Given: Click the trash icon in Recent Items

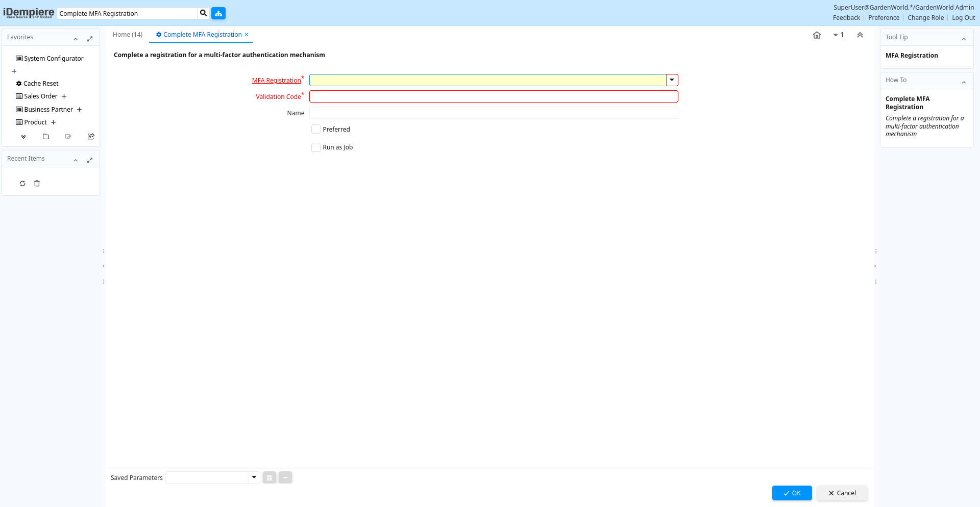Looking at the screenshot, I should [x=37, y=184].
